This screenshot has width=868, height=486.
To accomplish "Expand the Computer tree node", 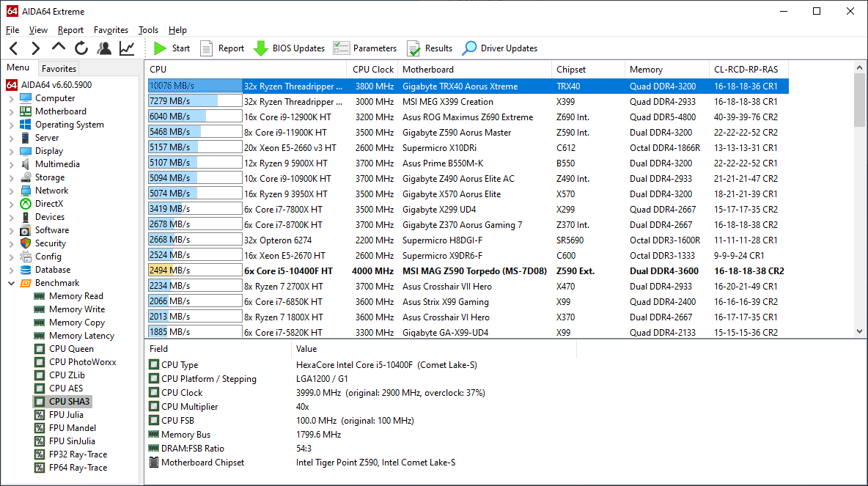I will click(x=12, y=98).
